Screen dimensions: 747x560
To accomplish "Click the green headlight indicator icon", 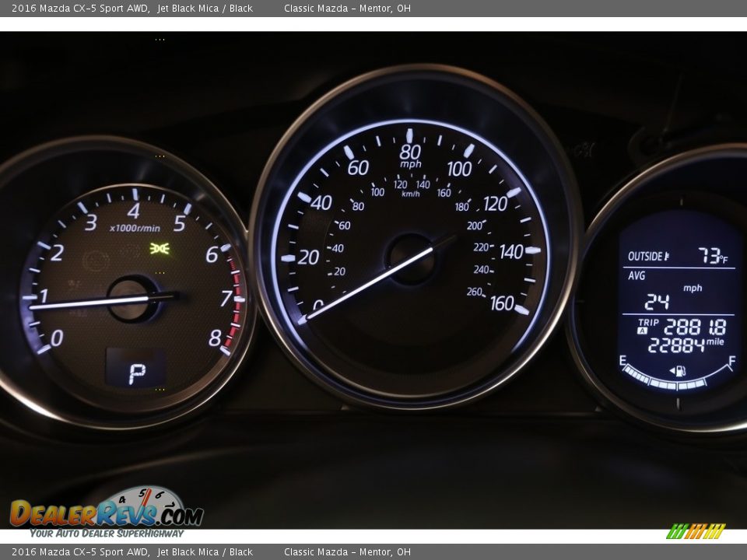I will [x=160, y=248].
